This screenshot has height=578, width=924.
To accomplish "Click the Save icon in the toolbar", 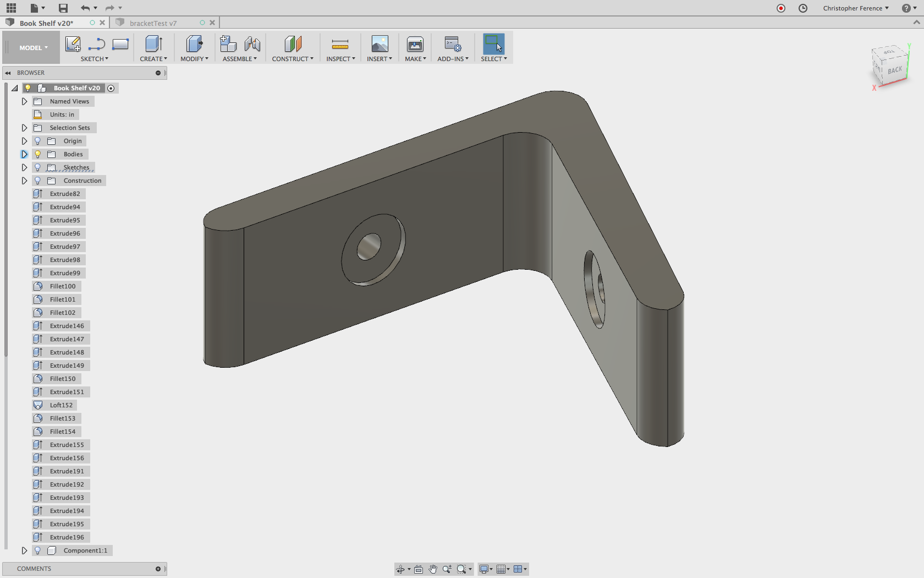I will (63, 8).
